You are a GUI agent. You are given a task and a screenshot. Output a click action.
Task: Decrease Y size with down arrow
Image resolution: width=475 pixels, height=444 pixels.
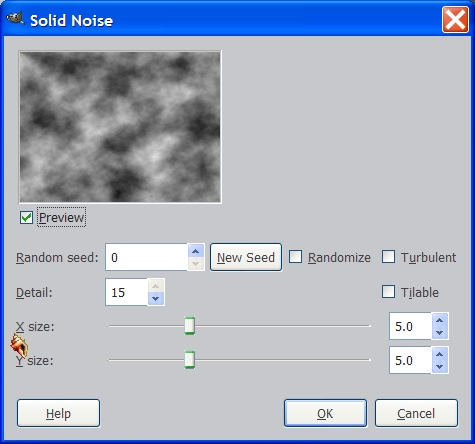click(440, 367)
